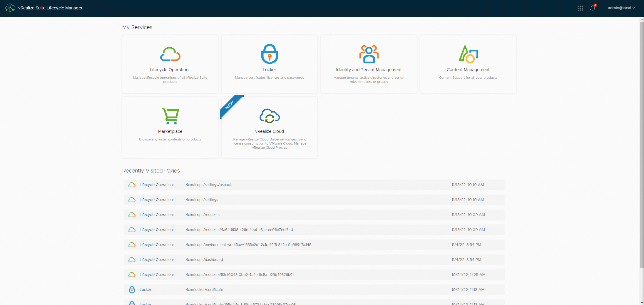Click the Lifecycle Operations card title
This screenshot has width=644, height=305.
point(170,70)
